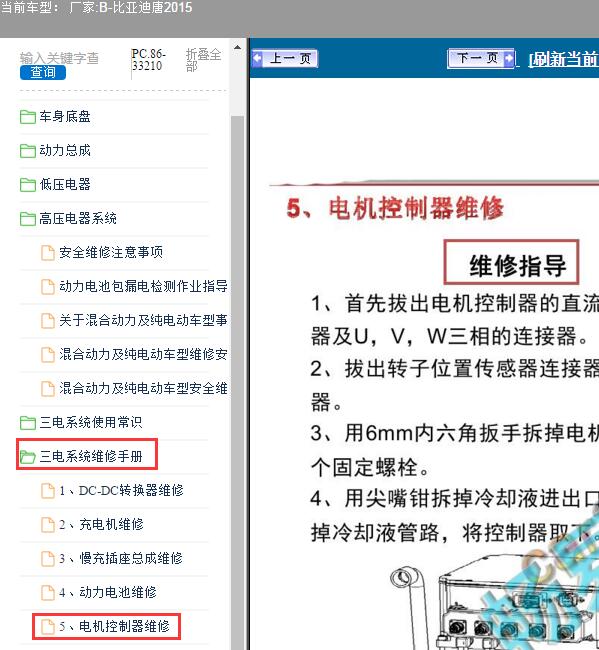Viewport: 599px width, 650px height.
Task: Click document icon beside 混合动力及纯电动车型维修安
Action: click(48, 355)
